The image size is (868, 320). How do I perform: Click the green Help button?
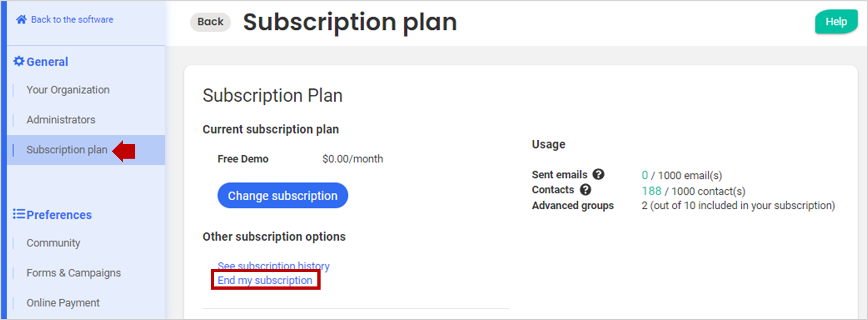click(x=836, y=22)
